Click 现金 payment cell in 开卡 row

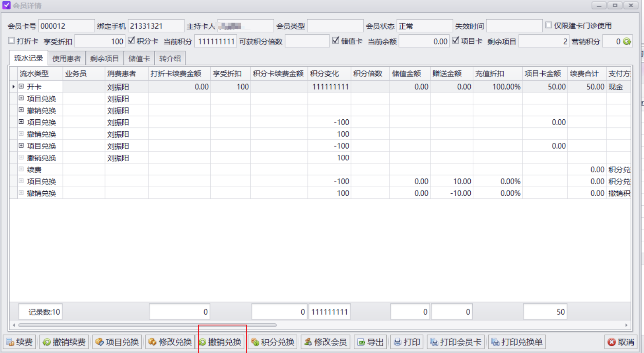618,87
